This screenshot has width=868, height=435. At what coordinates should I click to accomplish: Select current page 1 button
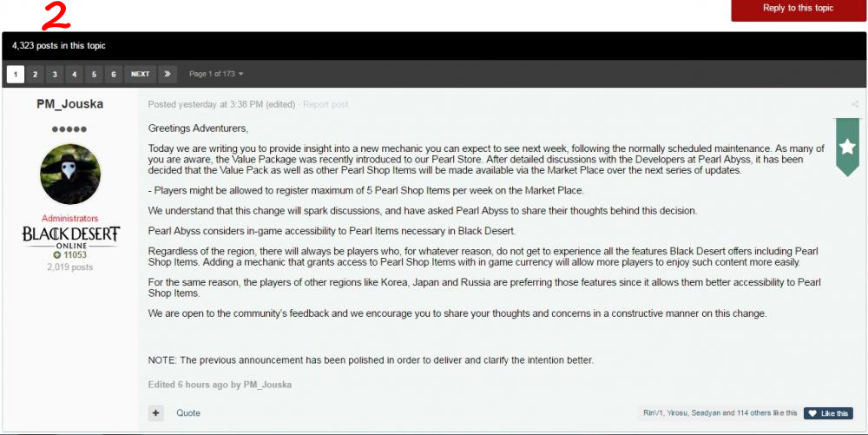tap(16, 74)
